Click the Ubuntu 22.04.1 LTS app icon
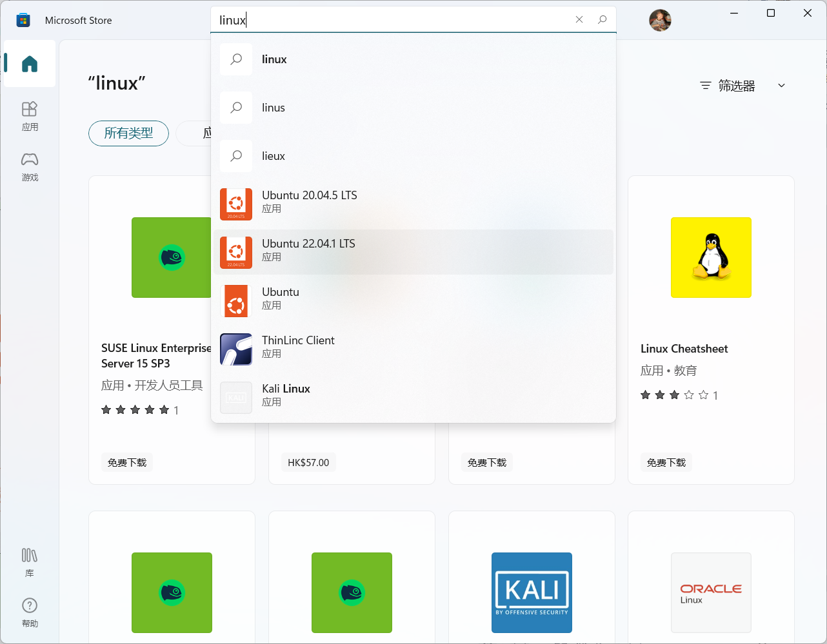The image size is (827, 644). click(236, 253)
